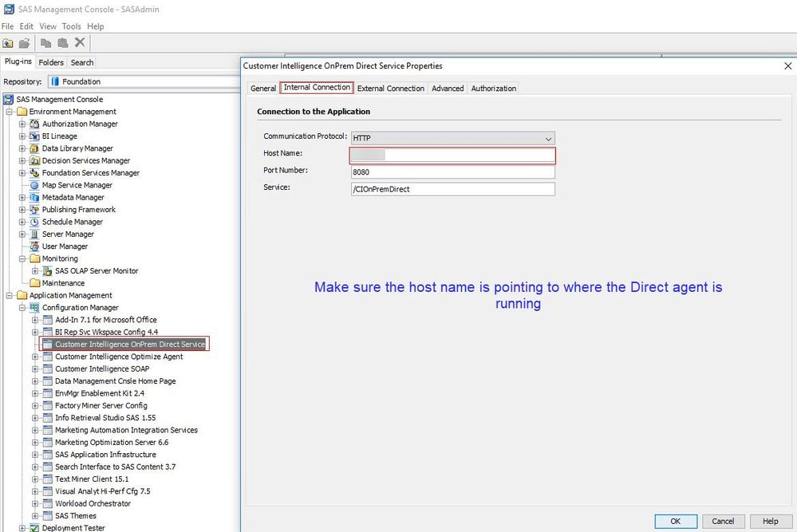This screenshot has width=797, height=532.
Task: Switch to the Search tab
Action: (82, 62)
